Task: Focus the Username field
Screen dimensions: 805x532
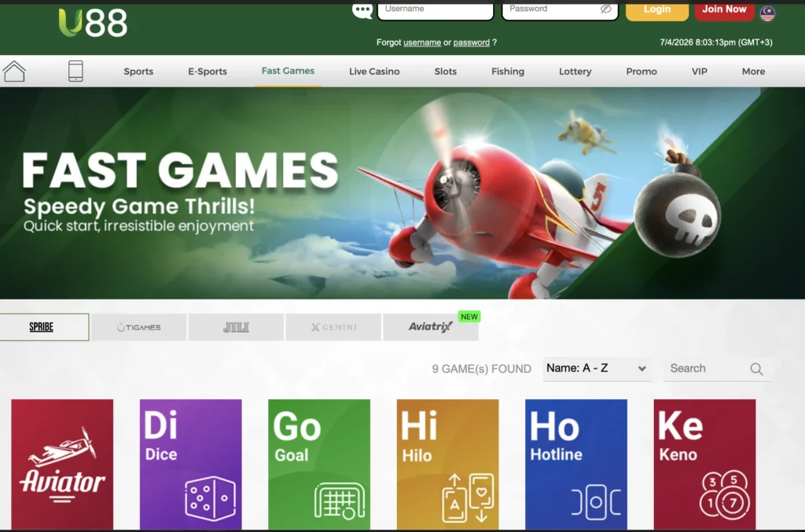Action: [x=436, y=11]
